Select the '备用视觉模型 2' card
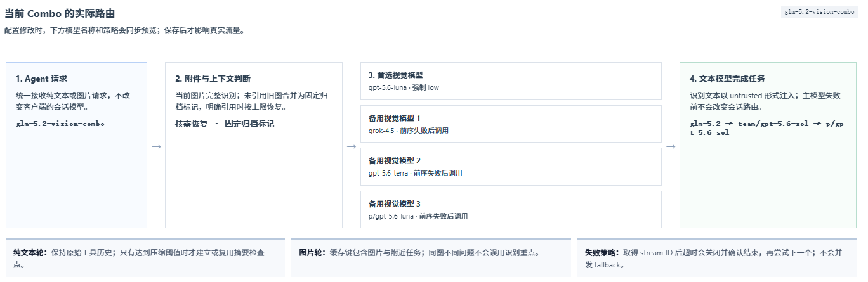This screenshot has height=282, width=868. 511,167
